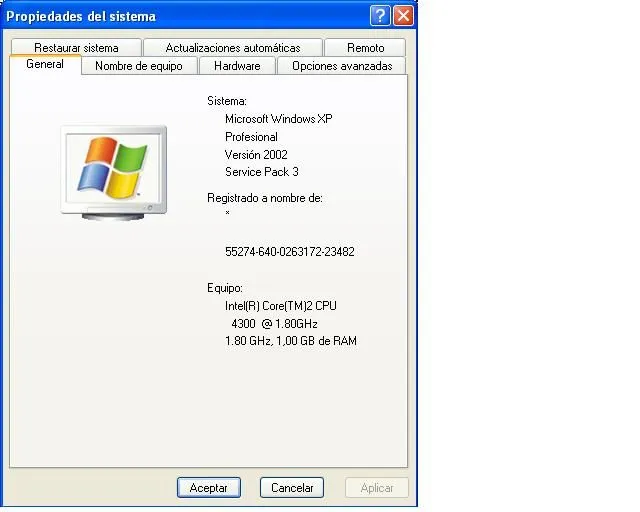Click the Help question mark icon
Viewport: 640px width, 512px height.
tap(380, 16)
